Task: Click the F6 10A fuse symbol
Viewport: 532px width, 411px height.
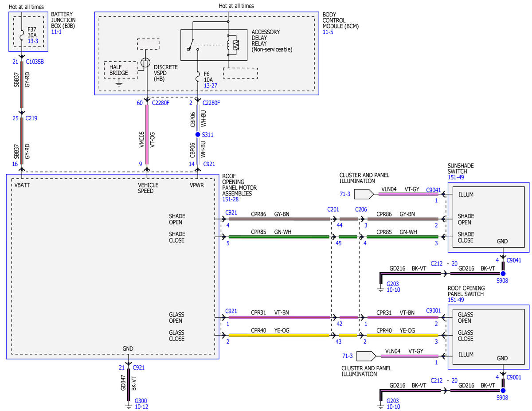Action: [x=198, y=78]
